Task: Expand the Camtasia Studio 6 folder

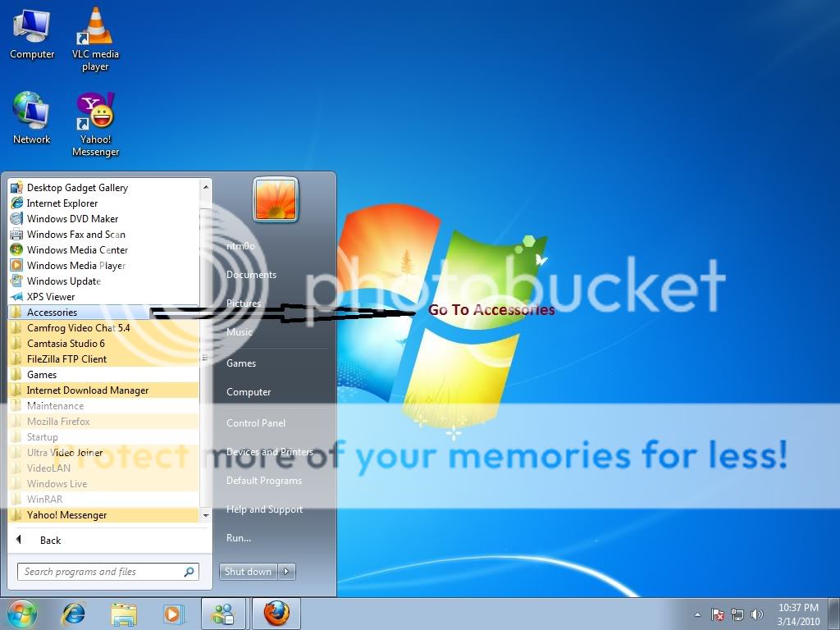Action: click(x=66, y=344)
